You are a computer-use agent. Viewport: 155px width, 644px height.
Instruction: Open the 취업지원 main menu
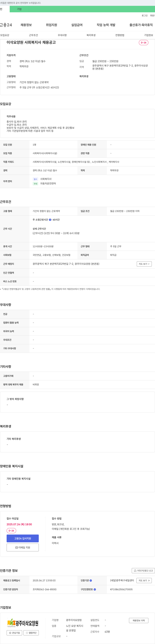[x=52, y=25]
